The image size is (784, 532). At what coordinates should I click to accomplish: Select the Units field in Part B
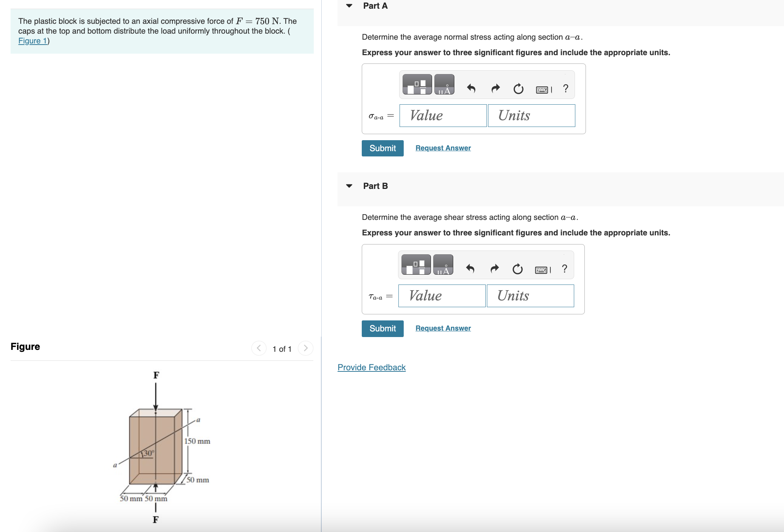(530, 295)
